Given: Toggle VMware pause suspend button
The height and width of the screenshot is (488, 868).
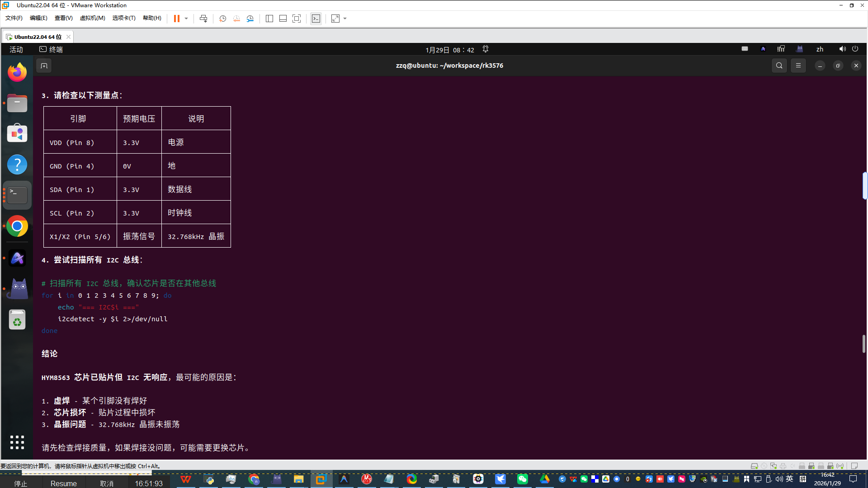Looking at the screenshot, I should (177, 19).
